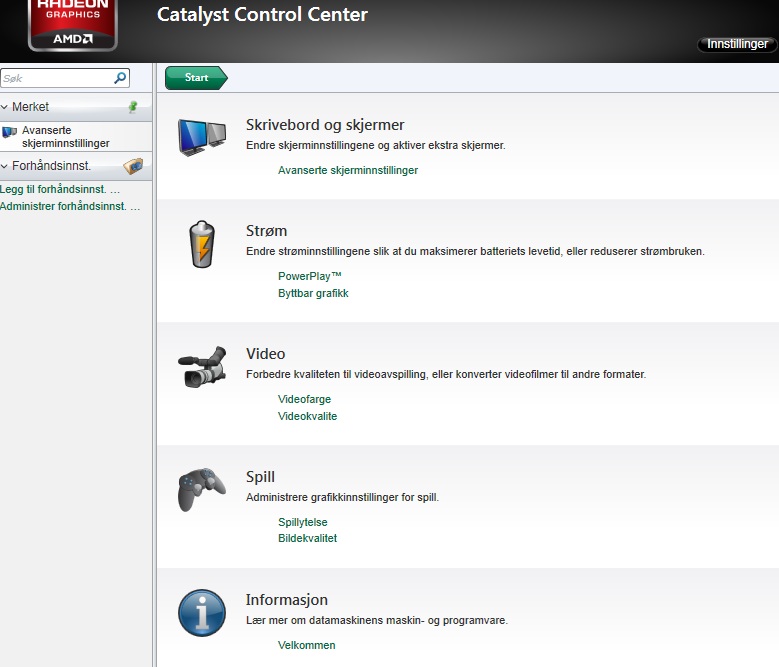Open the Videokvalite link

click(307, 416)
